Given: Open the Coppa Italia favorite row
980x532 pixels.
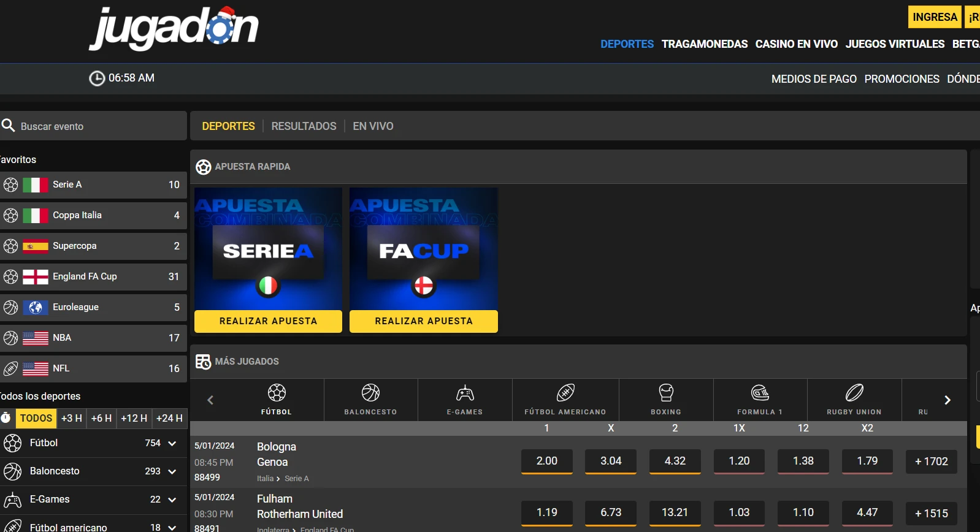Looking at the screenshot, I should (x=93, y=215).
